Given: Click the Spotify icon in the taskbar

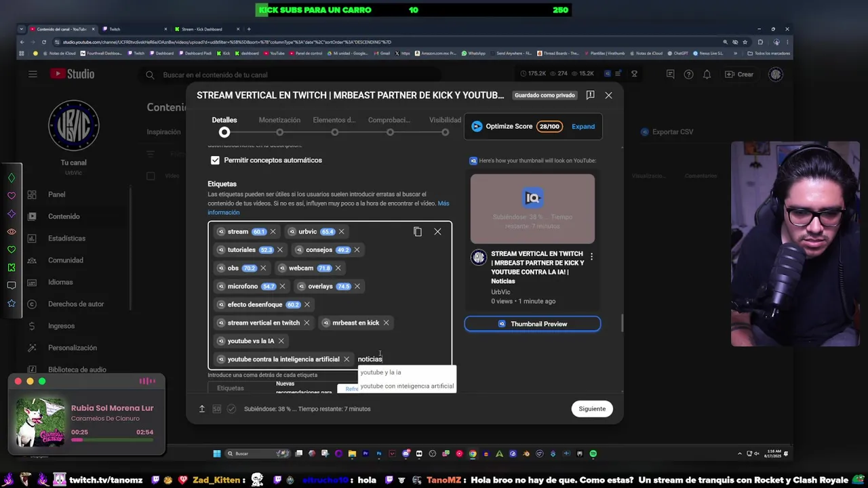Looking at the screenshot, I should coord(593,454).
